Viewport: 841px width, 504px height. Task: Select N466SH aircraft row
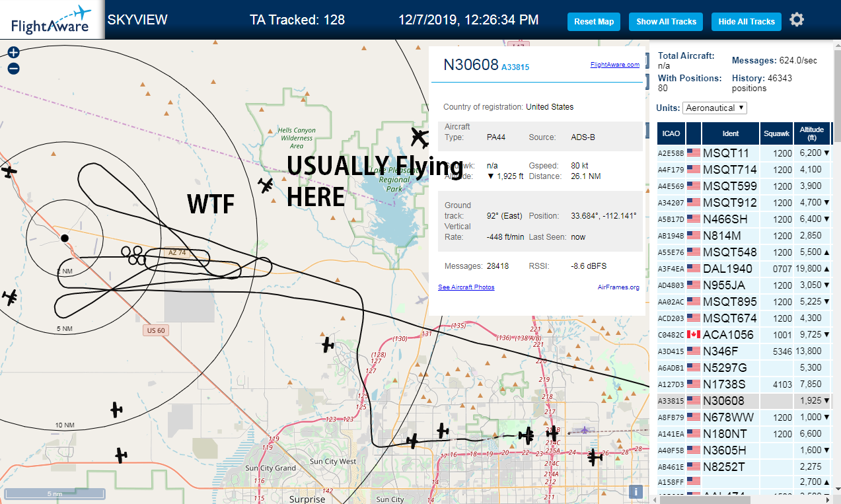point(745,219)
